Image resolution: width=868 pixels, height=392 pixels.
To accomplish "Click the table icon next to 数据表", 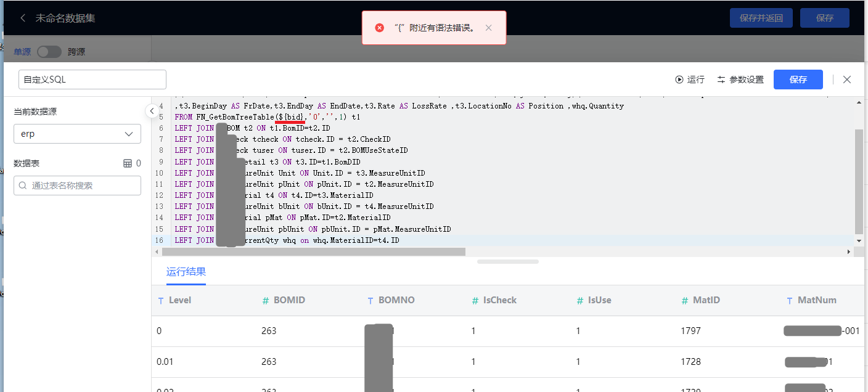I will [128, 163].
